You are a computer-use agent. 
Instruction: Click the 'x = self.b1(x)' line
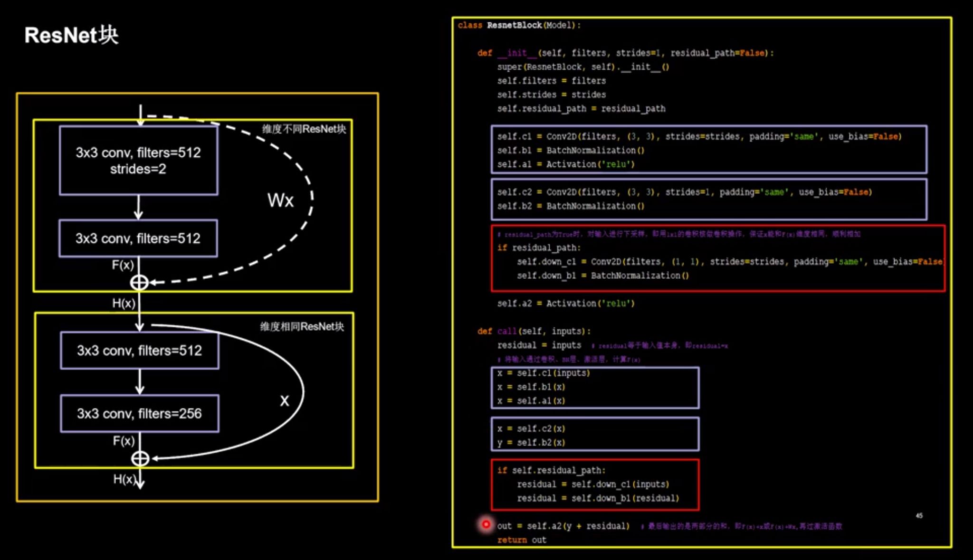(531, 387)
